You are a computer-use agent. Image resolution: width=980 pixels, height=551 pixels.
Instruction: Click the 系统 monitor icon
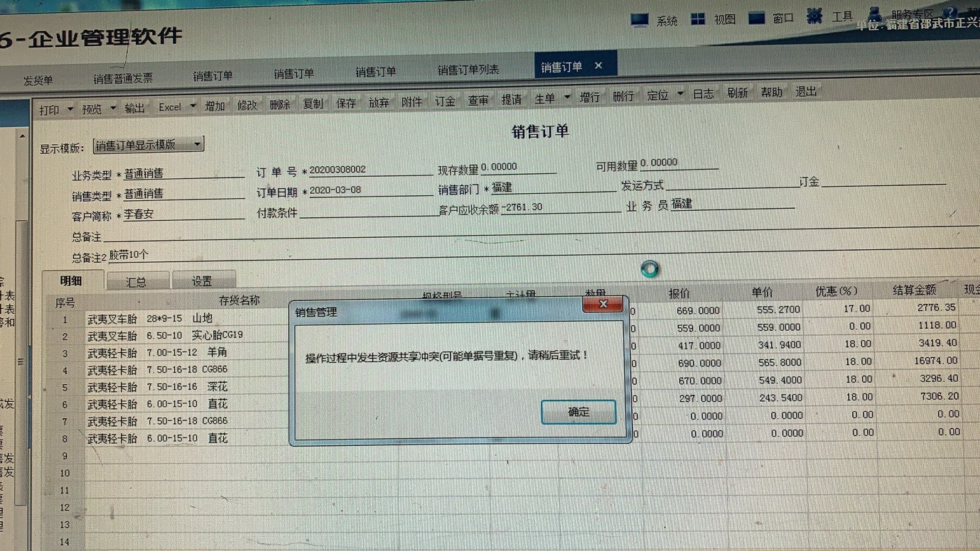pos(640,20)
